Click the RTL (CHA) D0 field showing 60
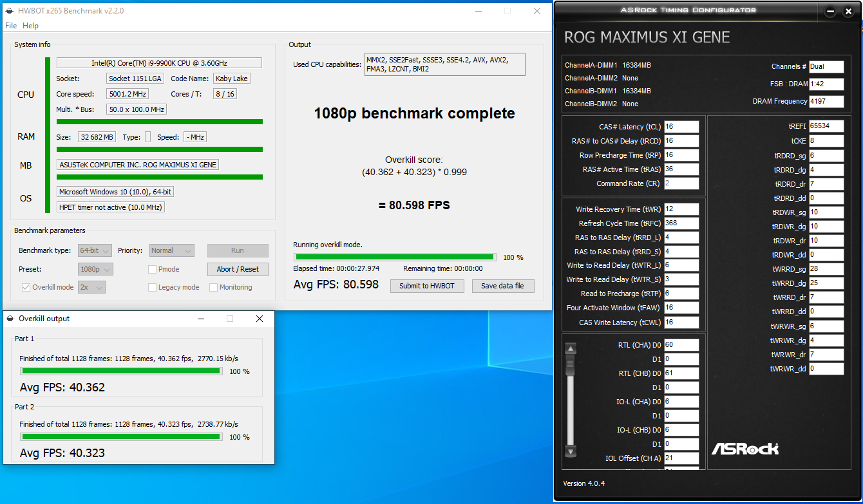 [x=681, y=345]
